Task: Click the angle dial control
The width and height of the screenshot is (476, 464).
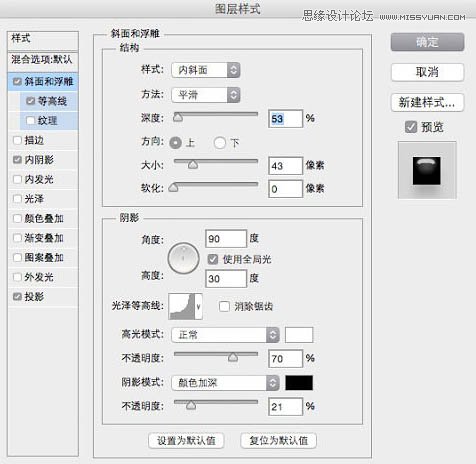Action: 183,258
